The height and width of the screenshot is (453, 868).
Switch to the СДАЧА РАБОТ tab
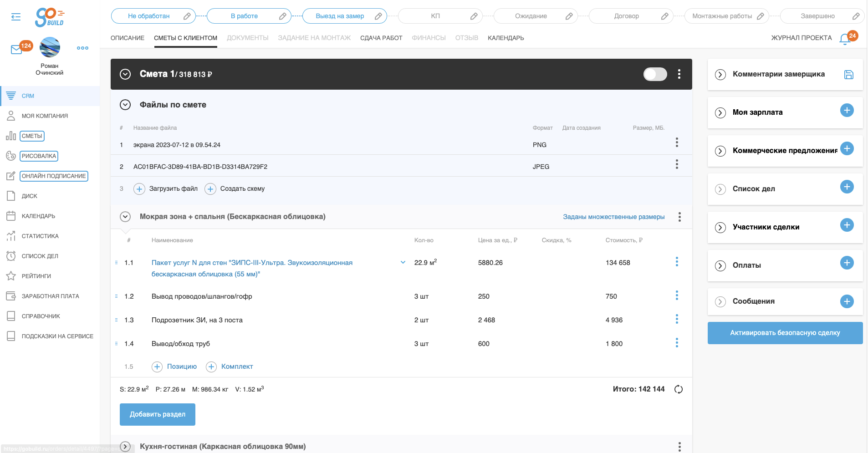coord(381,38)
